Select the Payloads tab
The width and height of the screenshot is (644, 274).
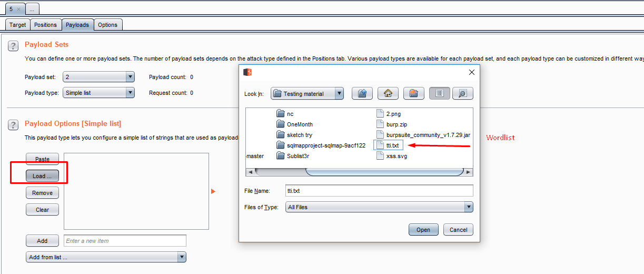coord(77,25)
